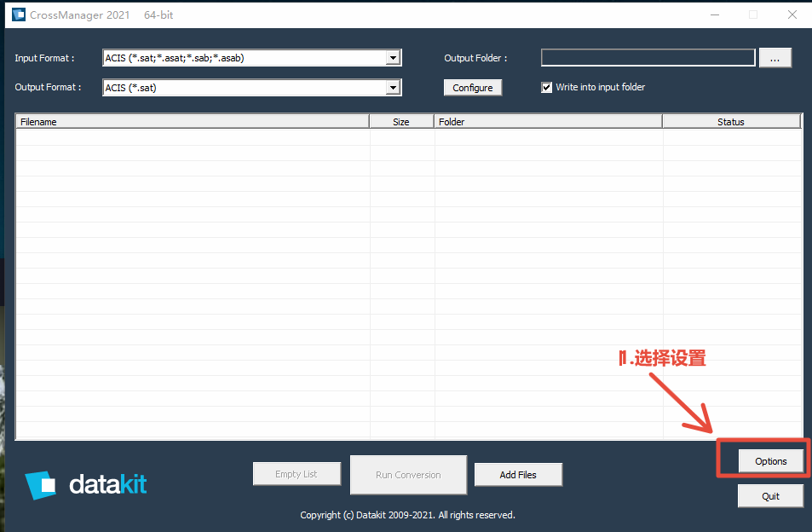Image resolution: width=812 pixels, height=532 pixels.
Task: Open the Options settings button
Action: click(x=770, y=461)
